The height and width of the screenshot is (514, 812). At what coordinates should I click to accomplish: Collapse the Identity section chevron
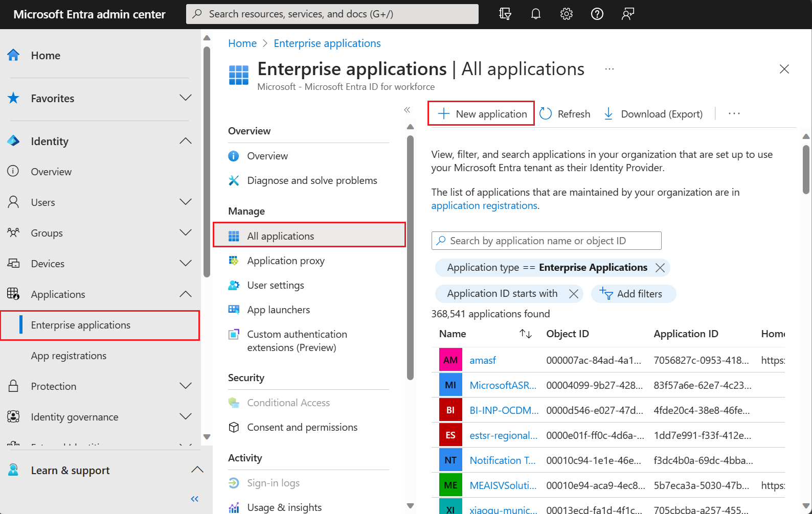pyautogui.click(x=186, y=141)
